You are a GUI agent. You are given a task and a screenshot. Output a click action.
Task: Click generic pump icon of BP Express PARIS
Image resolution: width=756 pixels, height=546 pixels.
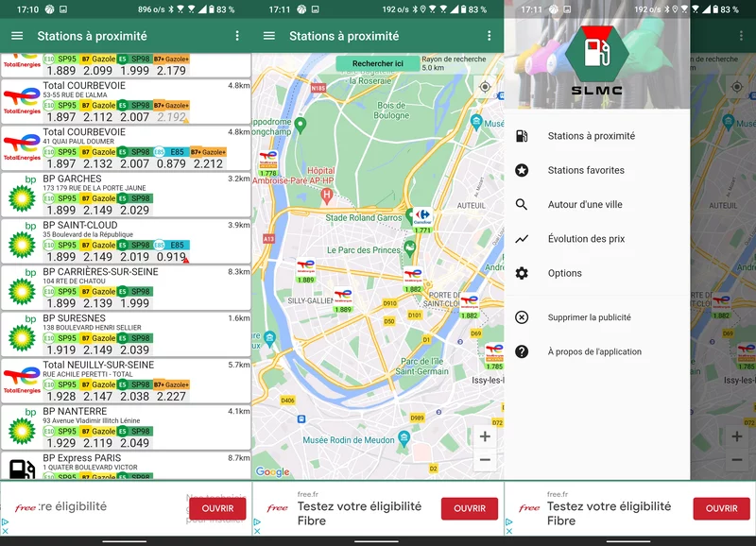pos(22,469)
